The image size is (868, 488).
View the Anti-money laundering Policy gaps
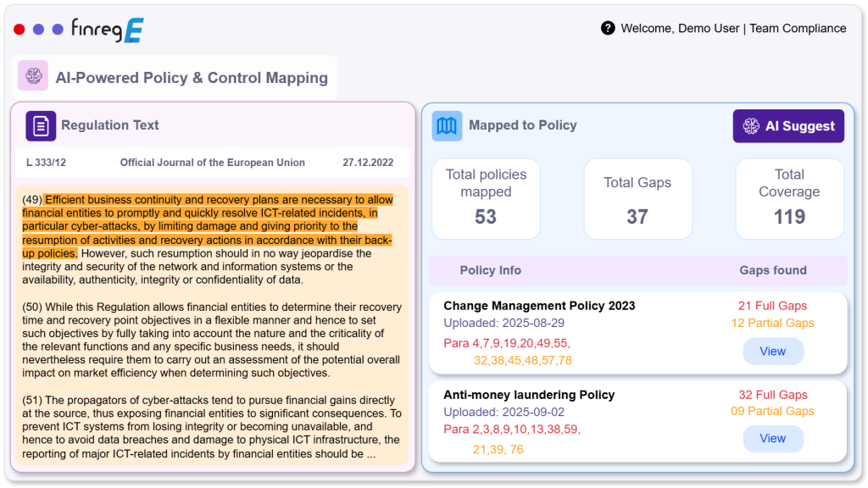(x=772, y=438)
